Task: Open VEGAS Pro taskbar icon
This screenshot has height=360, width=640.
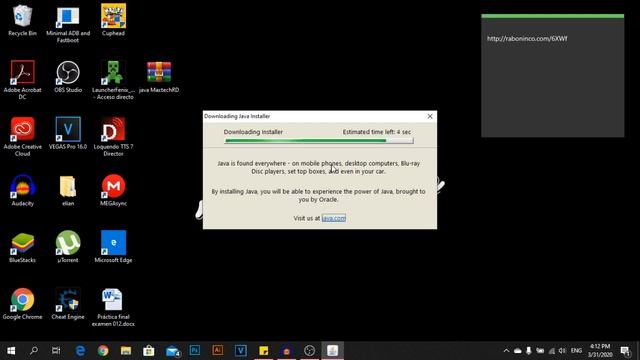Action: coord(240,350)
